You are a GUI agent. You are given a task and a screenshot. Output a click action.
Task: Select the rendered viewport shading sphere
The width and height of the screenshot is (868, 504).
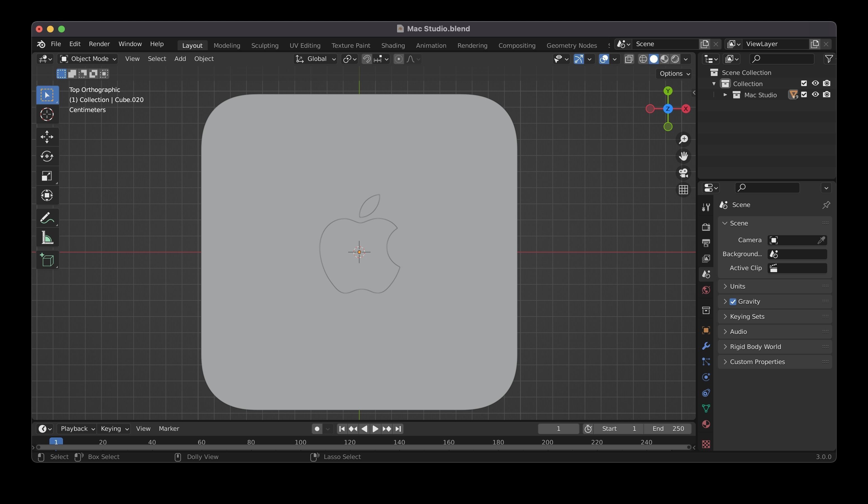[x=675, y=59]
